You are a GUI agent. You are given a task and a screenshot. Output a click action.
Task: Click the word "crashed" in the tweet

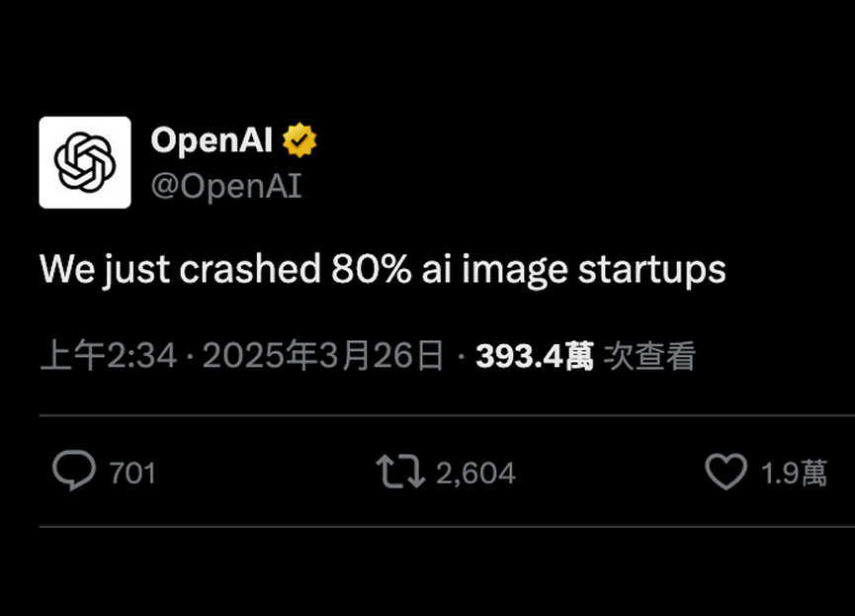pos(250,269)
